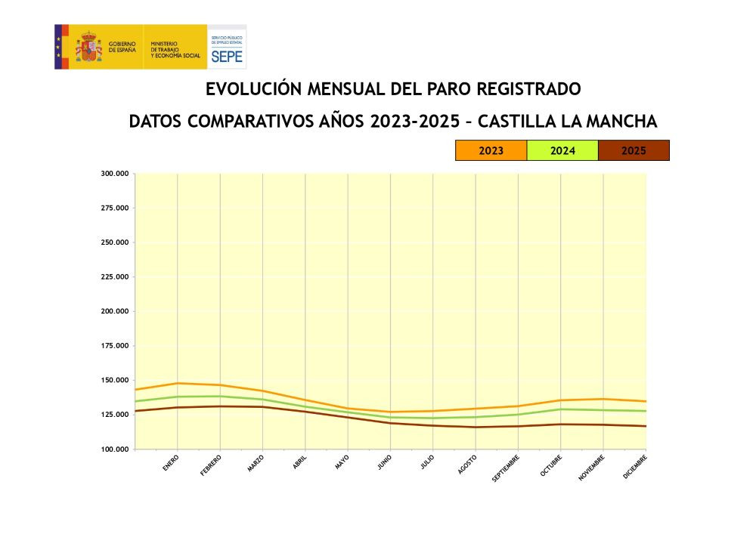Click the Gobierno de España text
The image size is (756, 534).
point(122,47)
